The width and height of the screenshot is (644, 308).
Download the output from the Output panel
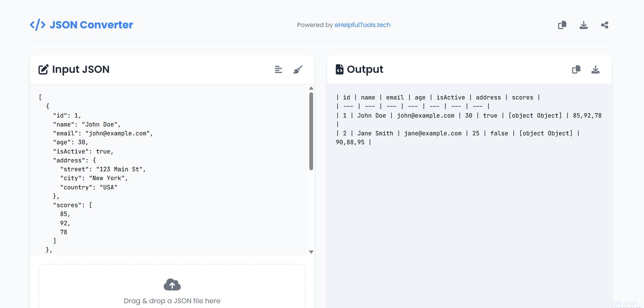tap(595, 70)
